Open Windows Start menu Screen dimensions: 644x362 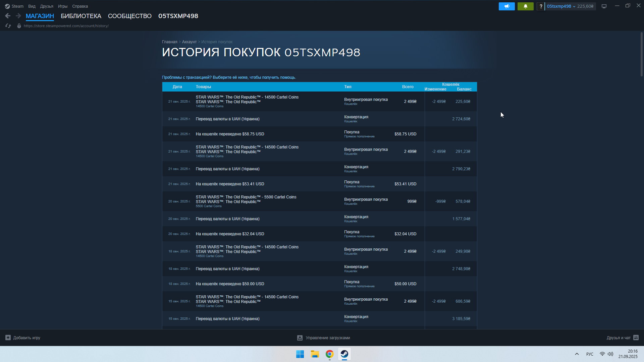click(x=300, y=354)
